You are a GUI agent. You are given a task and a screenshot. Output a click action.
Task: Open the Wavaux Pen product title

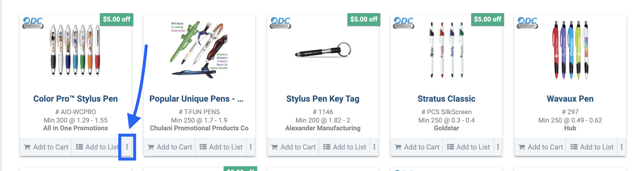point(570,99)
